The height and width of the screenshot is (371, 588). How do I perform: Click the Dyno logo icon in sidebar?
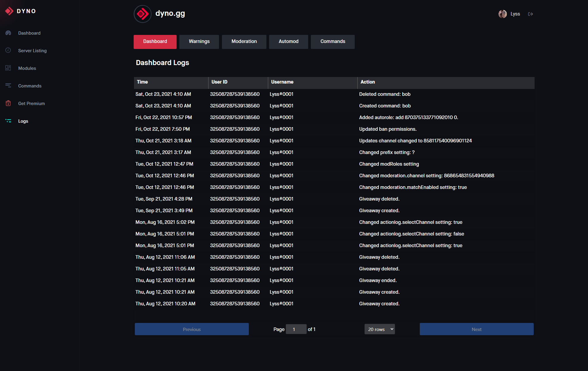(9, 11)
